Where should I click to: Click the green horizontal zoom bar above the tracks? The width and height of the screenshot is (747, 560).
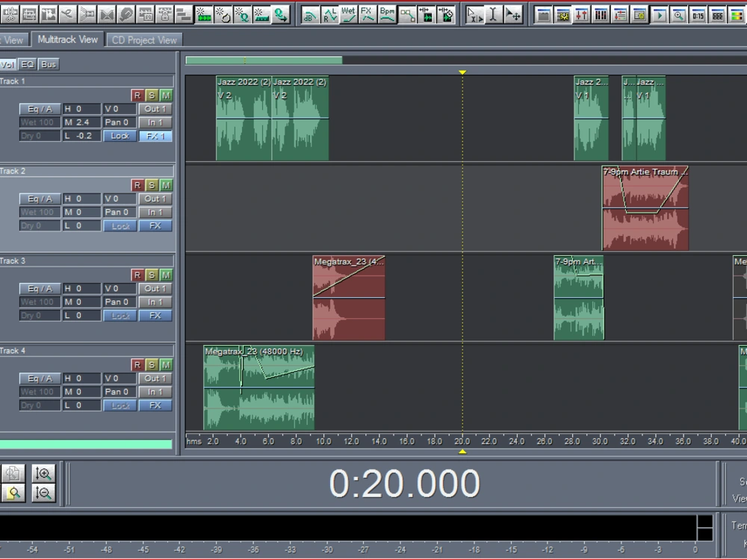[264, 60]
